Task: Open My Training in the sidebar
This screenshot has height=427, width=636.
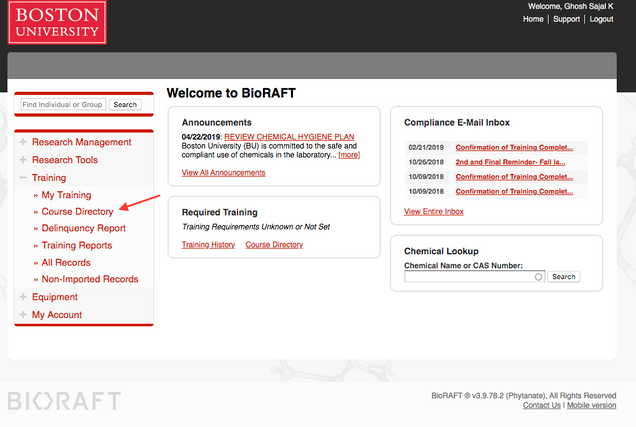Action: [67, 195]
